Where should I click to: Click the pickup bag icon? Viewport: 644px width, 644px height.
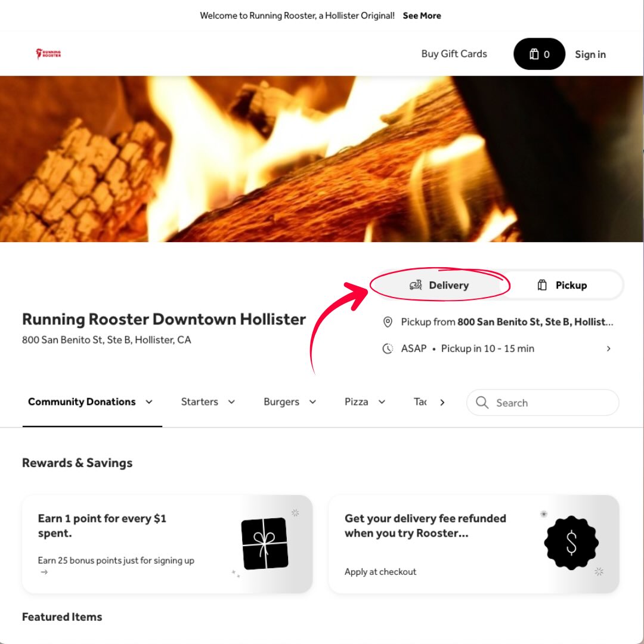542,285
